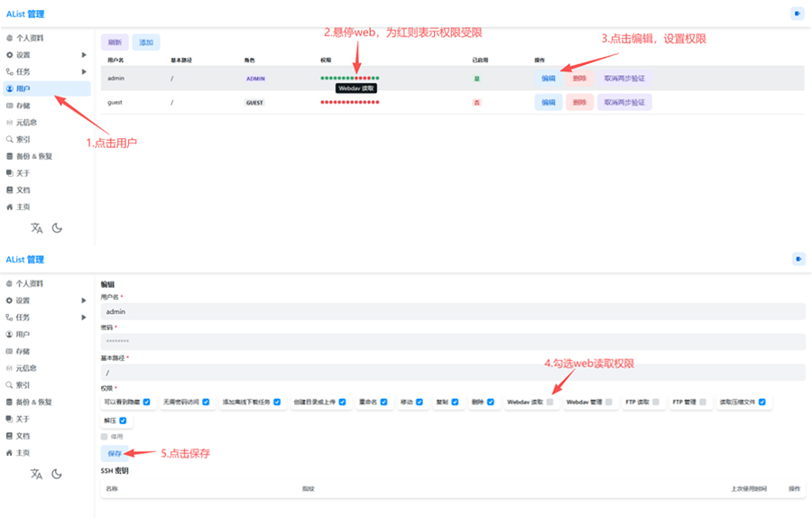Screen dimensions: 812x518
Task: Tick the 停用 checkbox
Action: (x=105, y=437)
